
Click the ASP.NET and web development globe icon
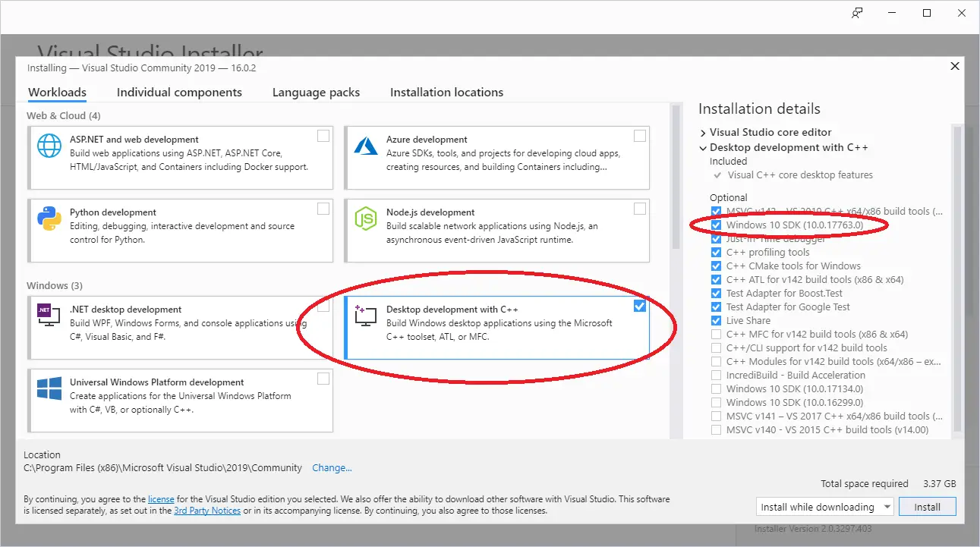(49, 146)
